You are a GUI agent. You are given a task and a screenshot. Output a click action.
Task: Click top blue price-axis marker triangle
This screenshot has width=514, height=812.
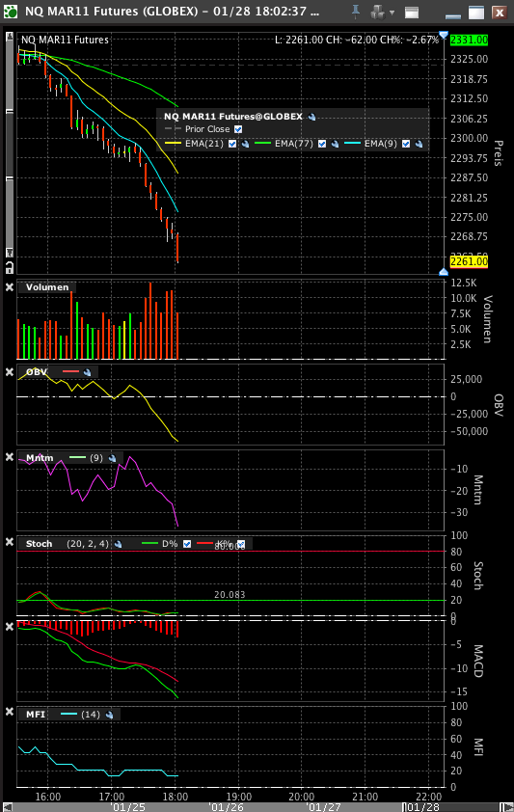tap(444, 36)
